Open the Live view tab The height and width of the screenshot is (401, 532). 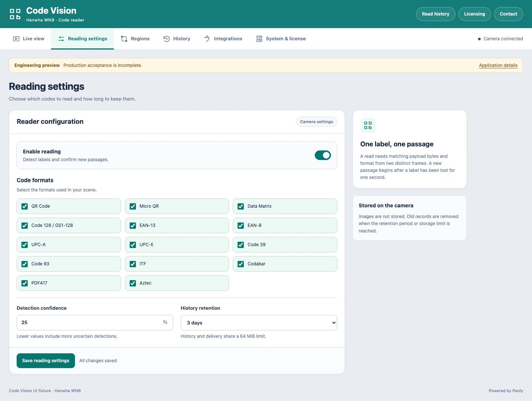29,39
